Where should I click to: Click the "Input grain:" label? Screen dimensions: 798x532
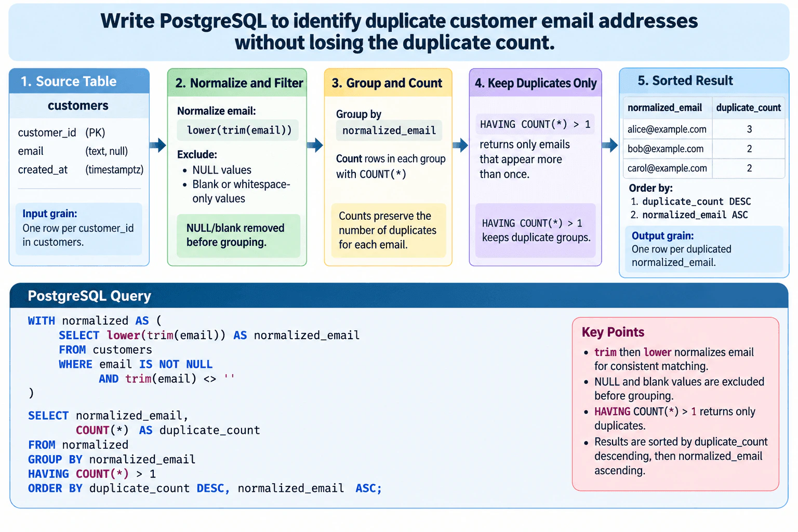[x=50, y=214]
